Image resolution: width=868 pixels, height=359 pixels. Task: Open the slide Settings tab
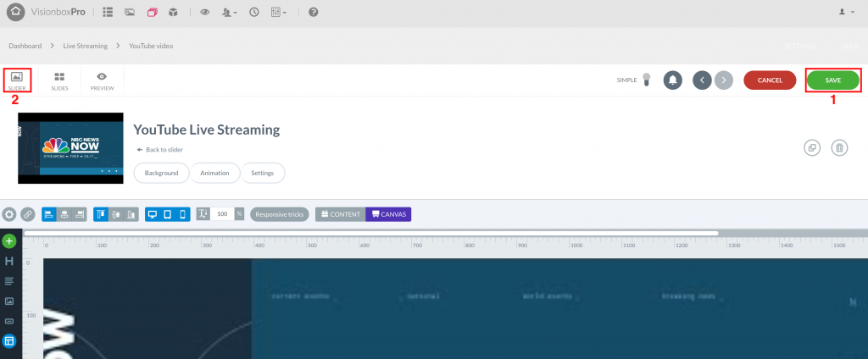pos(263,173)
